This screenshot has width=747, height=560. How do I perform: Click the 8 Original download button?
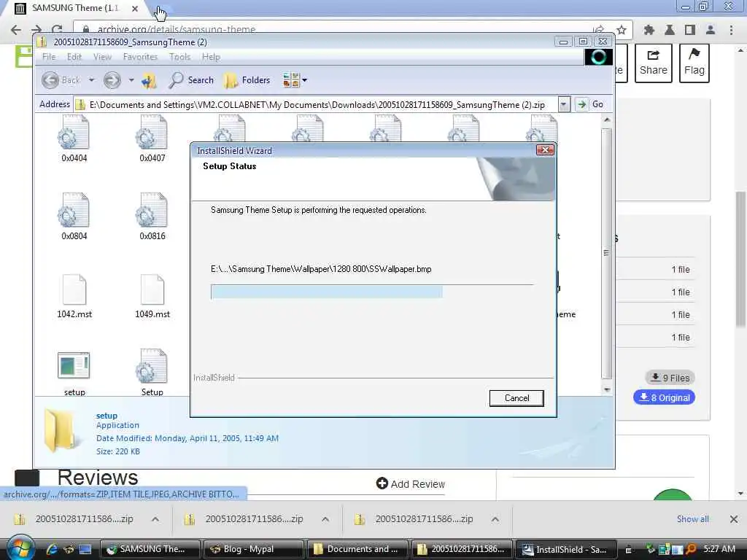coord(664,397)
